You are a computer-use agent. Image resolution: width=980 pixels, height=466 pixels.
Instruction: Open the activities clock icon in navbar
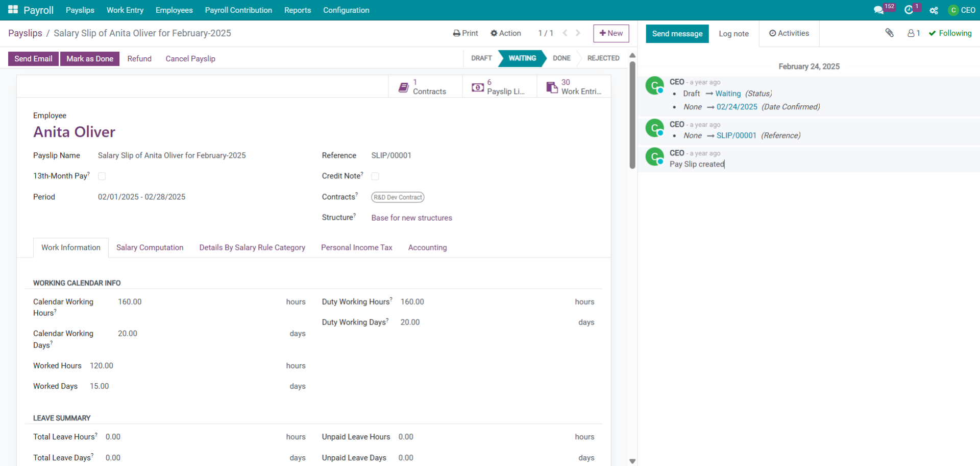pyautogui.click(x=909, y=10)
